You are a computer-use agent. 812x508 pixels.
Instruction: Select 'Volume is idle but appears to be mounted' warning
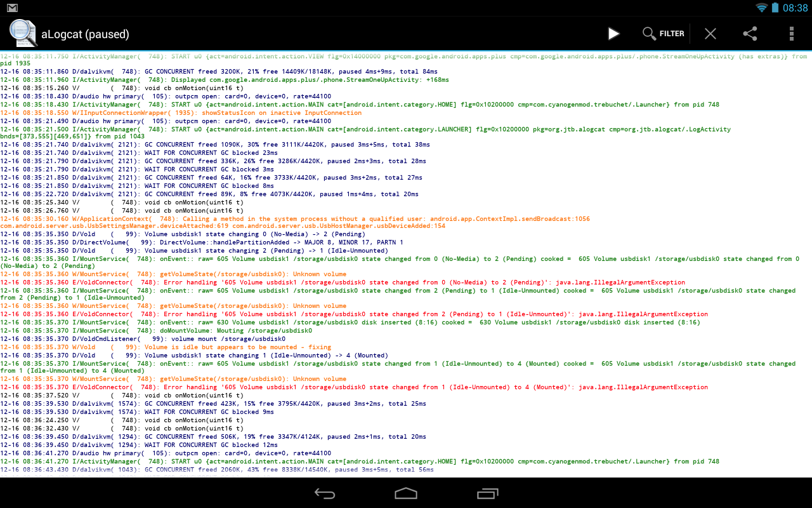click(166, 347)
